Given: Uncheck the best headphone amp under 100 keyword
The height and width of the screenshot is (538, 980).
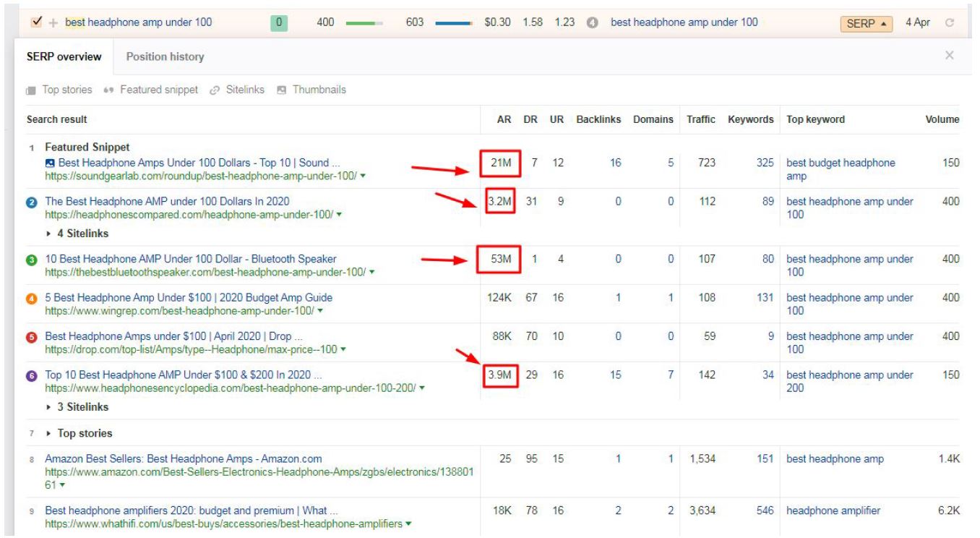Looking at the screenshot, I should [x=37, y=22].
